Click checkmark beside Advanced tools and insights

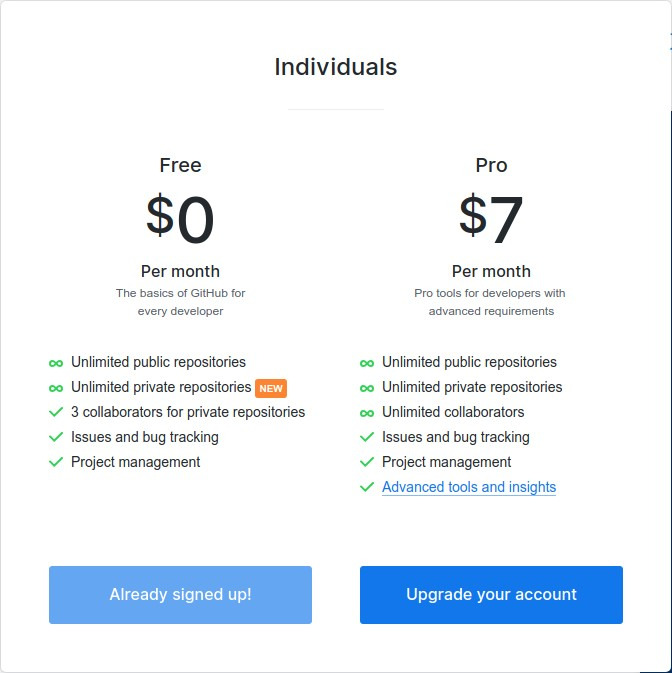(x=367, y=487)
